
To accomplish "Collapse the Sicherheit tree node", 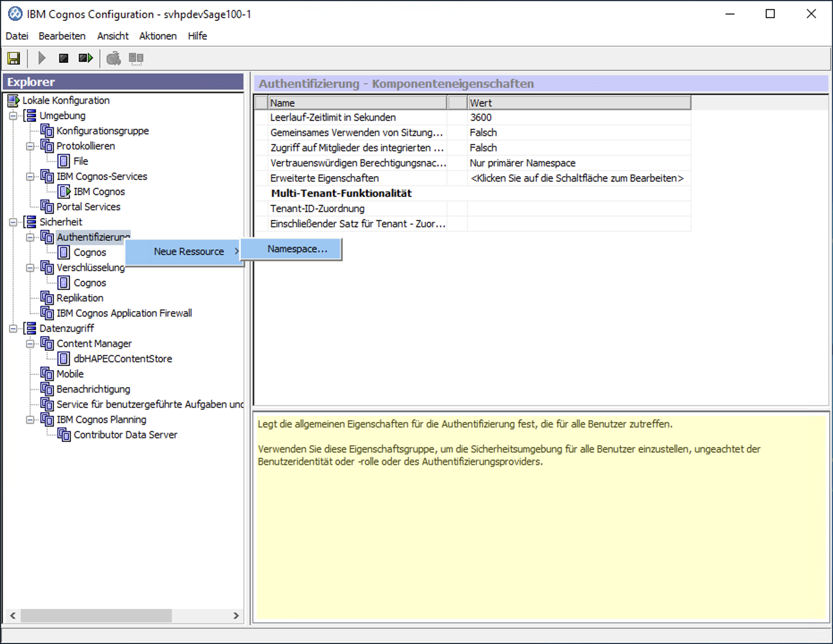I will [x=13, y=222].
